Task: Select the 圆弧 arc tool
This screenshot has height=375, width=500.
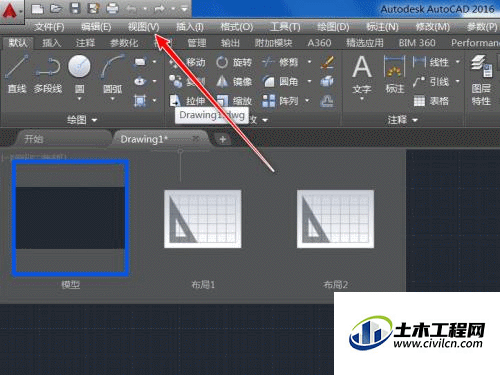Action: coord(112,74)
